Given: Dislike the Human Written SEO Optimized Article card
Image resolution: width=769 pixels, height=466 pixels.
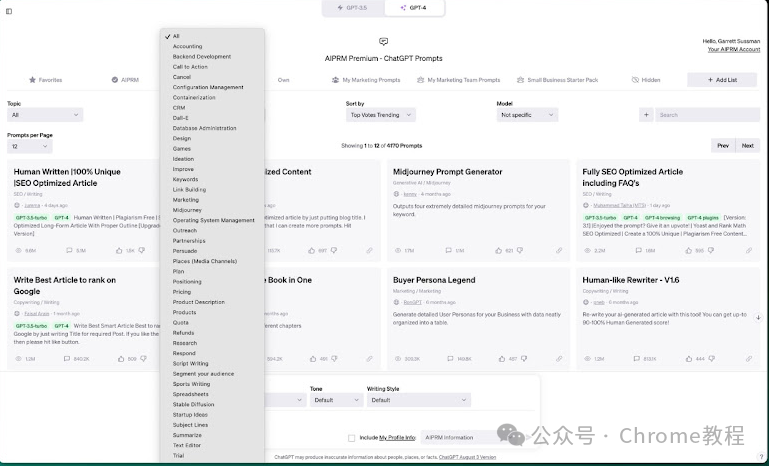Looking at the screenshot, I should pyautogui.click(x=142, y=250).
